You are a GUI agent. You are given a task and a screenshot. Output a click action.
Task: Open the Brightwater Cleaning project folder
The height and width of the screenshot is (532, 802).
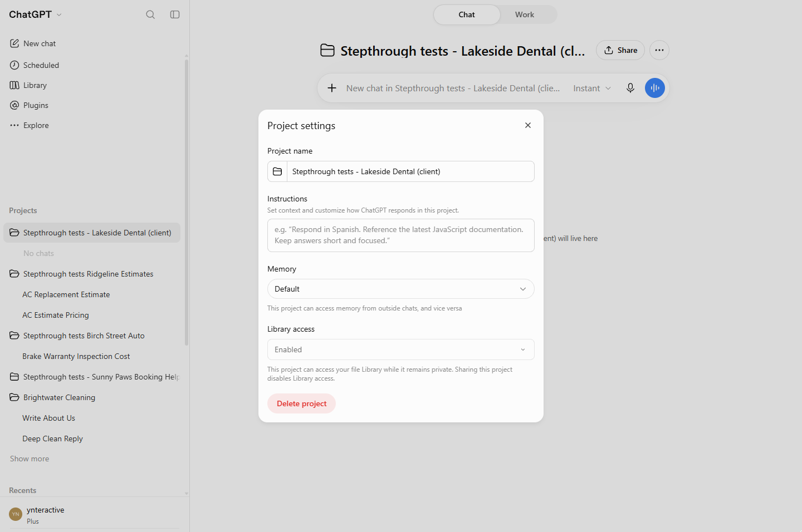pyautogui.click(x=92, y=397)
